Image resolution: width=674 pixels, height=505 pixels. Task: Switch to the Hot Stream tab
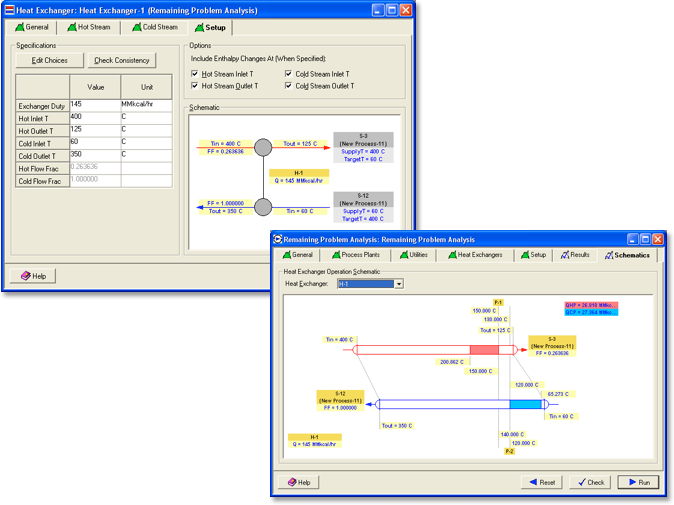(89, 27)
